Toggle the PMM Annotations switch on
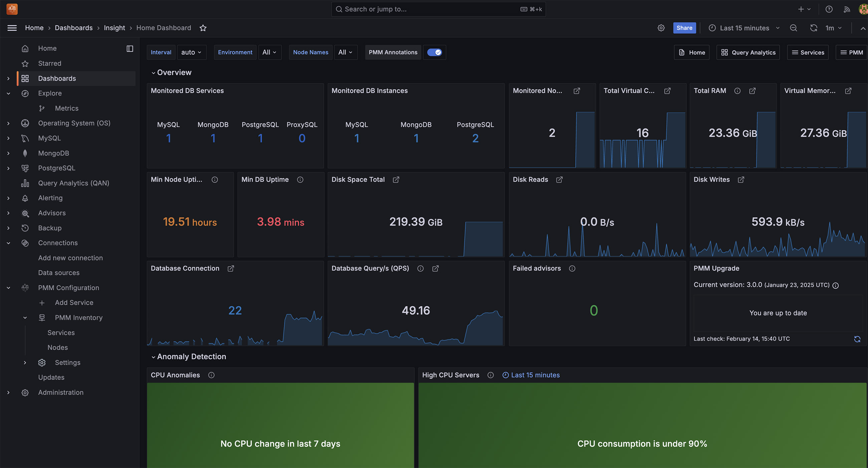 (x=434, y=52)
